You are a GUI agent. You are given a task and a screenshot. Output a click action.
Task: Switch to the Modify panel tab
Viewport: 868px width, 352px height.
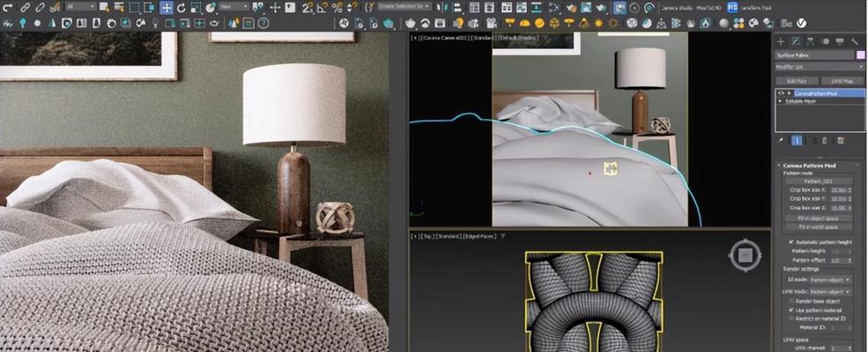point(796,41)
